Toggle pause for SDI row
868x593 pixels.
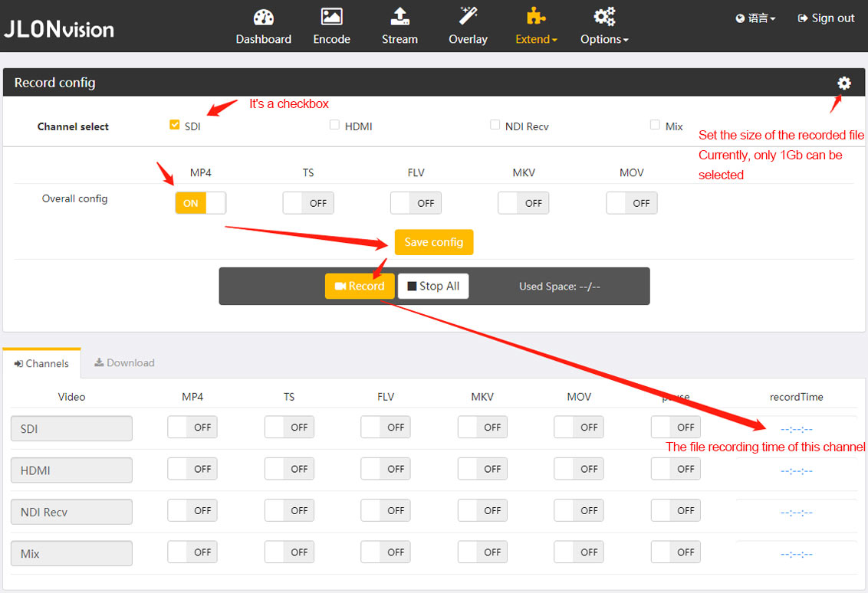[x=676, y=427]
